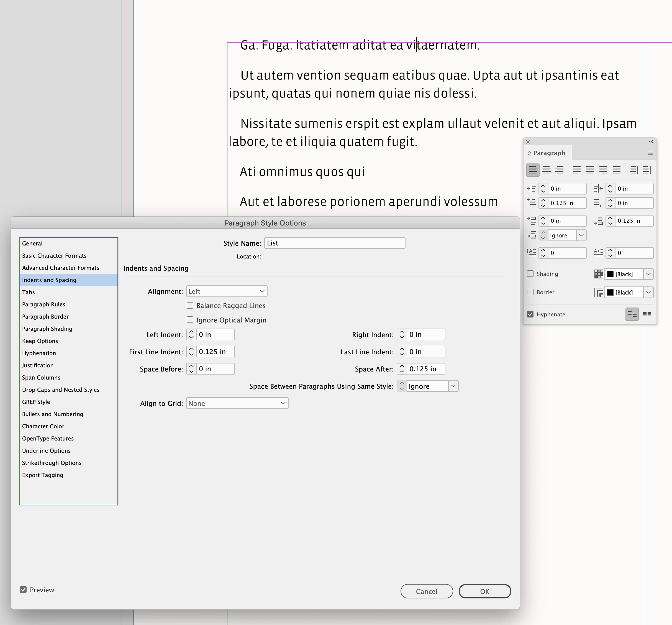Expand the Border color [Black] dropdown
The image size is (672, 625).
(648, 292)
